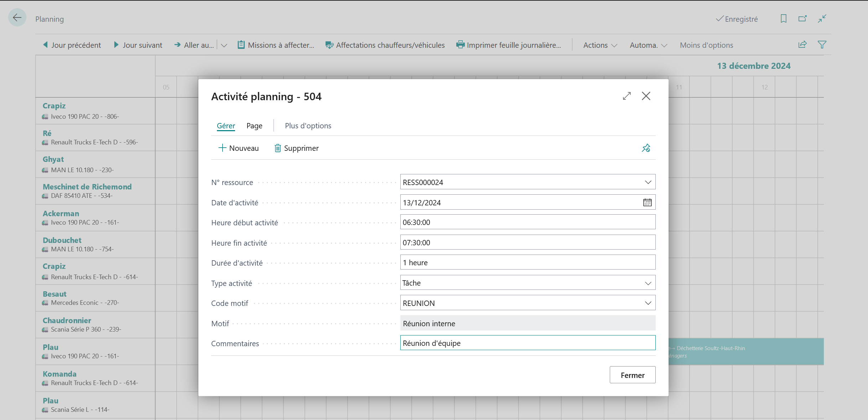The height and width of the screenshot is (420, 868).
Task: Open the calendar picker for Date d'activité
Action: (647, 203)
